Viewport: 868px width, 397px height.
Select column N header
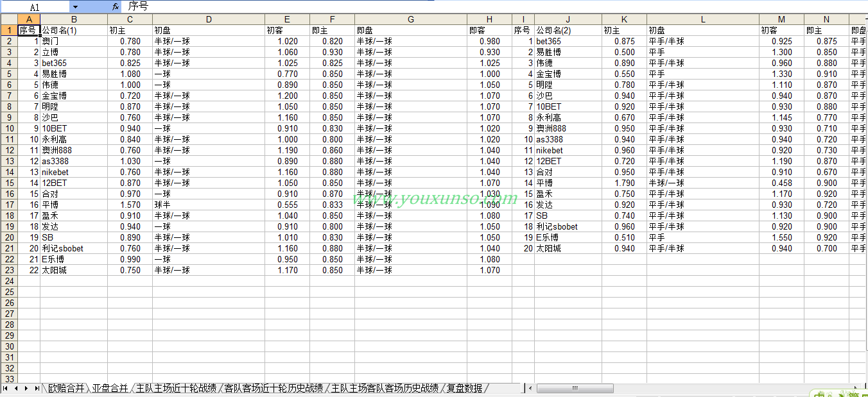[827, 19]
